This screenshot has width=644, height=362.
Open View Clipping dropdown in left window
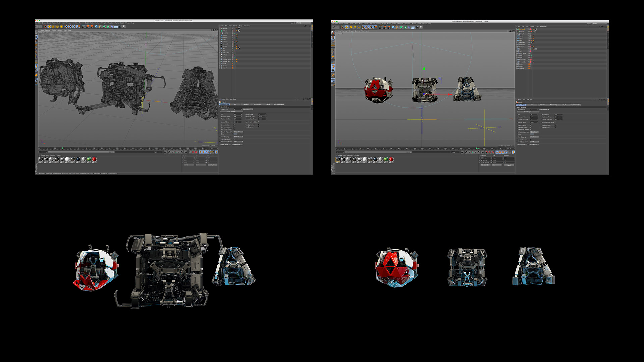(x=238, y=137)
